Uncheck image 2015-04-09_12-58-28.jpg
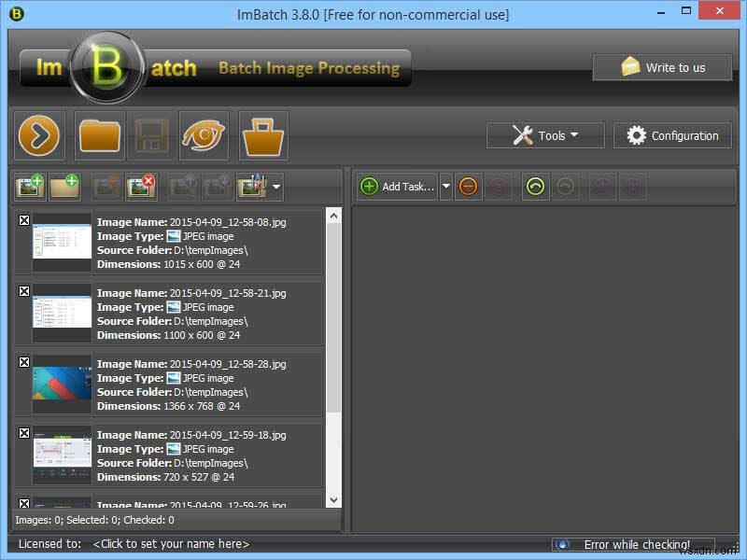The image size is (747, 560). tap(23, 362)
